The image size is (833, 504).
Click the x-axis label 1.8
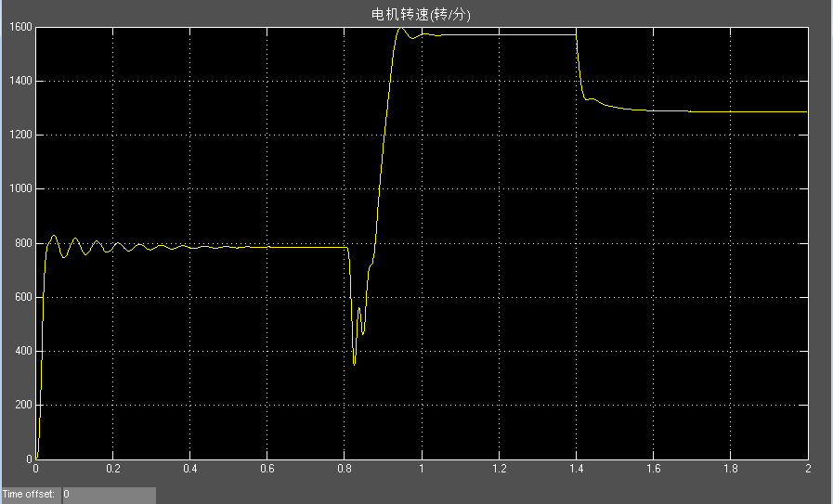(x=731, y=469)
